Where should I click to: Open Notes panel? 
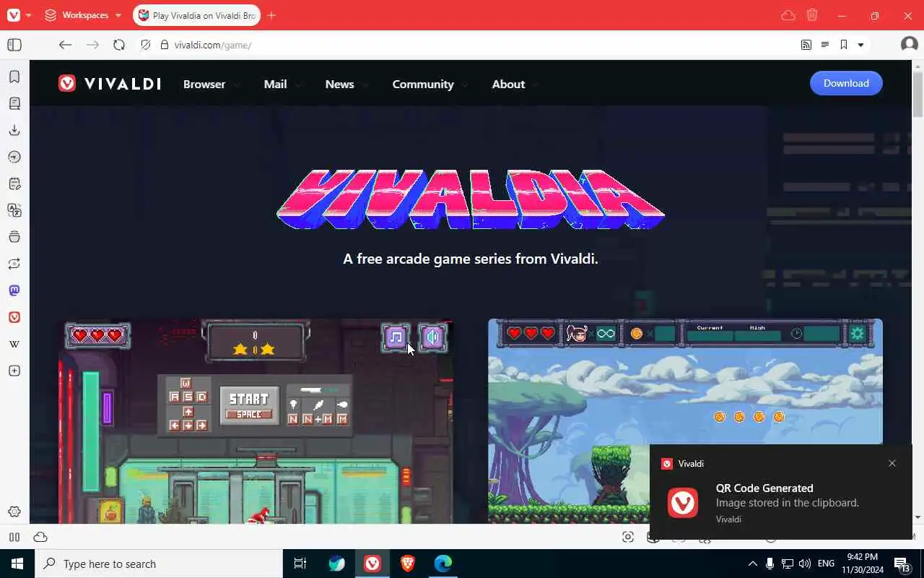pos(14,184)
